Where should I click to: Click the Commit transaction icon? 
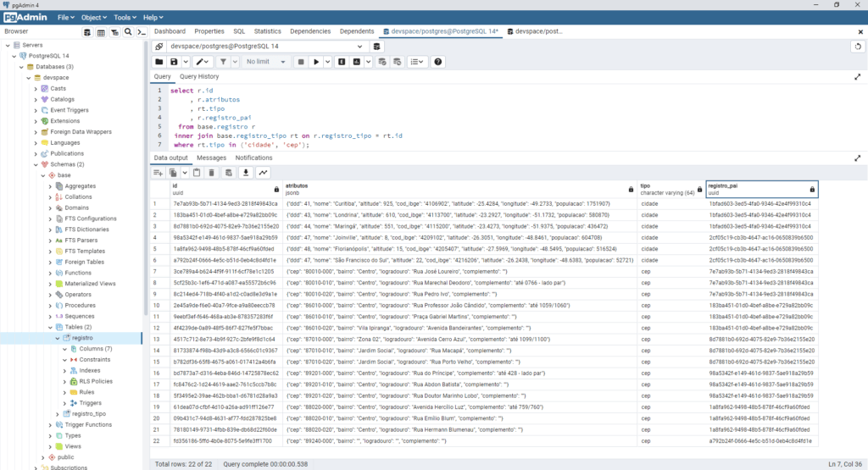(382, 62)
